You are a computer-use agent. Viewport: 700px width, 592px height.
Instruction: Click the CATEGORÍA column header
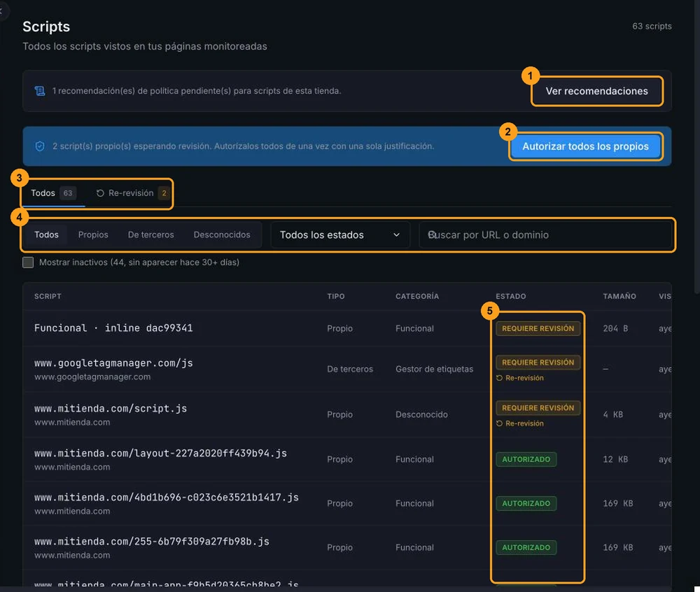[417, 296]
